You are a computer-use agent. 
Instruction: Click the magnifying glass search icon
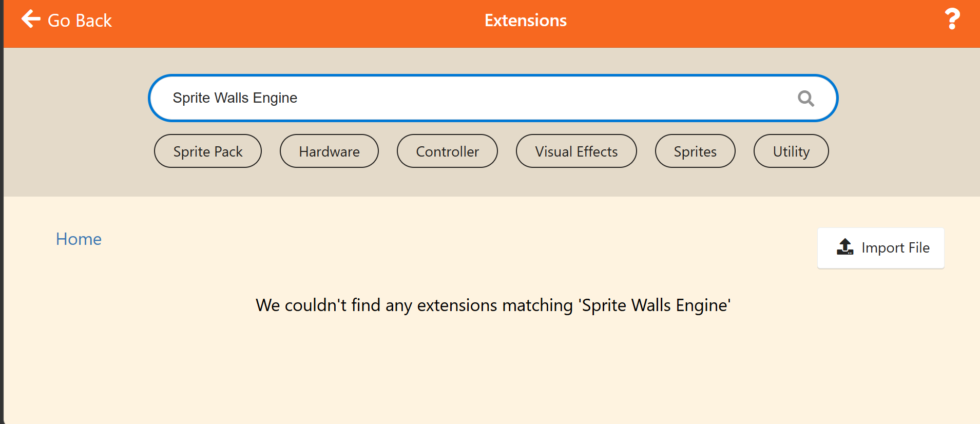tap(806, 98)
